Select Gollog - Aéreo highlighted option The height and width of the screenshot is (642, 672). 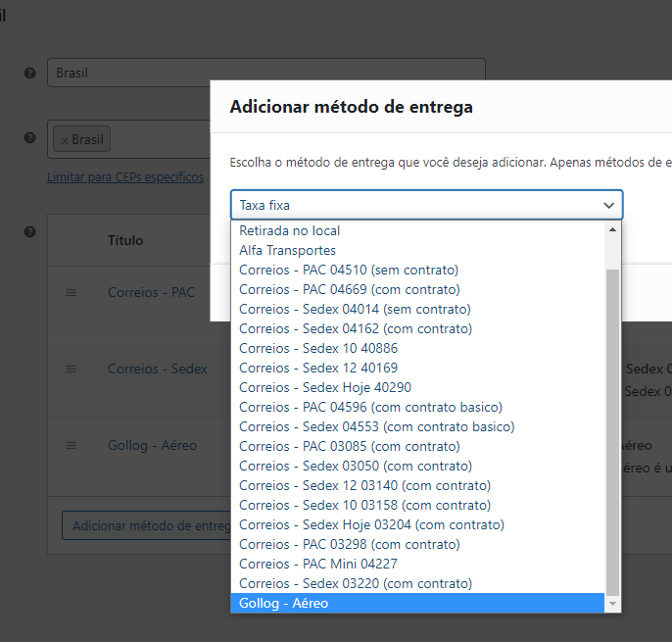point(284,604)
